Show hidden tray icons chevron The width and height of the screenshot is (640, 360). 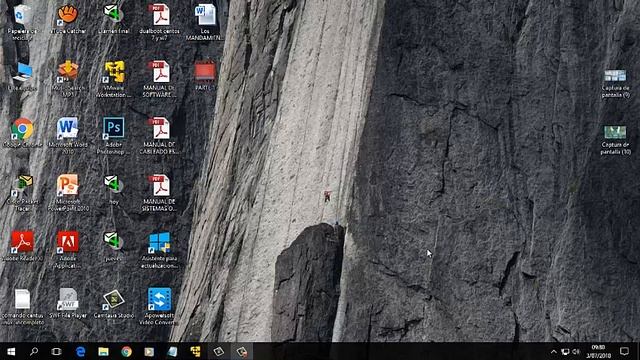(553, 351)
